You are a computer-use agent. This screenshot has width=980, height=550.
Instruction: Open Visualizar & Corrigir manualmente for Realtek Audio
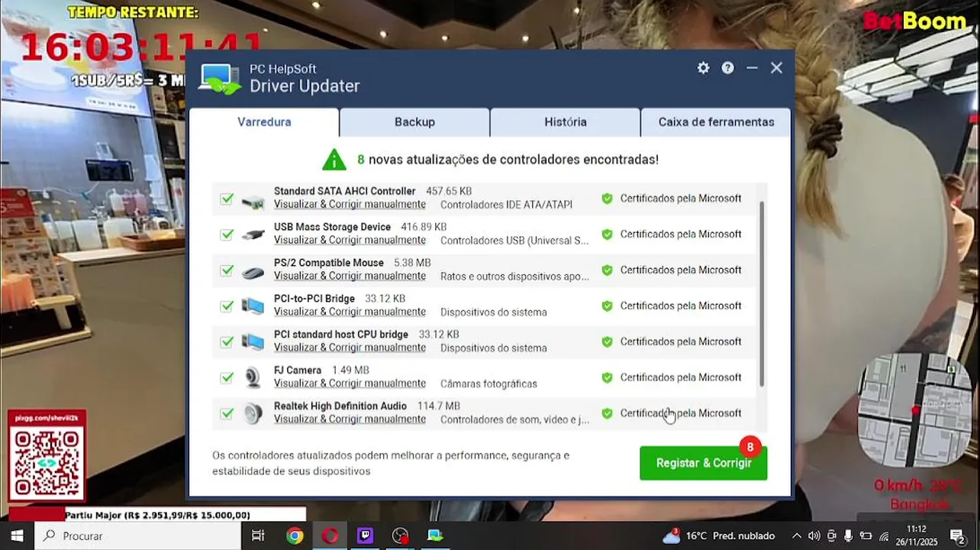pyautogui.click(x=350, y=419)
